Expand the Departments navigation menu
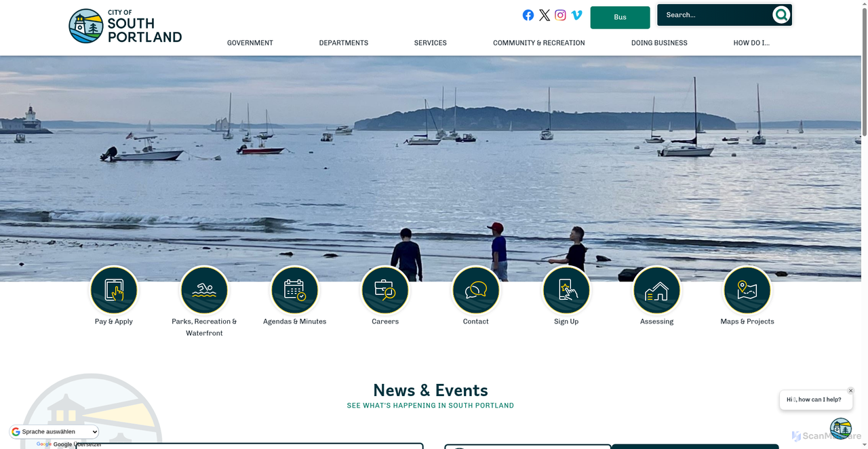868x449 pixels. 344,43
